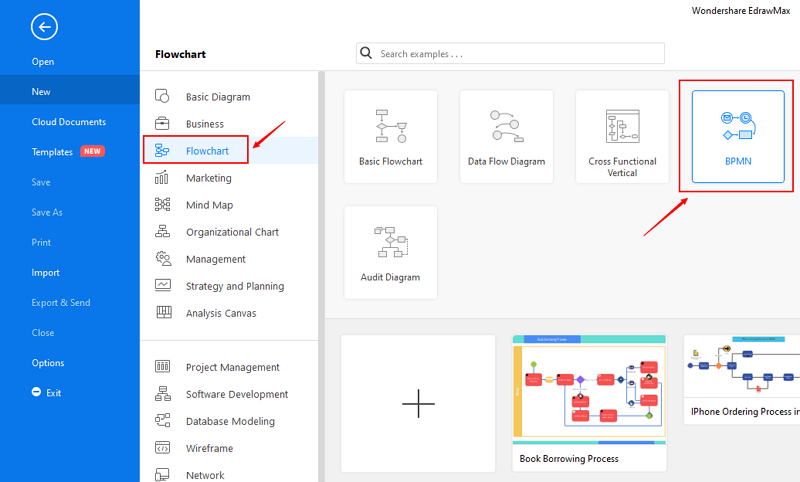Click the Basic Diagram category icon
This screenshot has height=482, width=800.
(162, 96)
